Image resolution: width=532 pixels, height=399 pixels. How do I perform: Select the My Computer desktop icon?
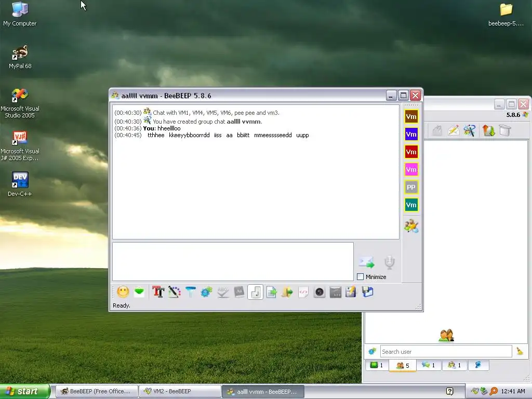click(x=20, y=14)
